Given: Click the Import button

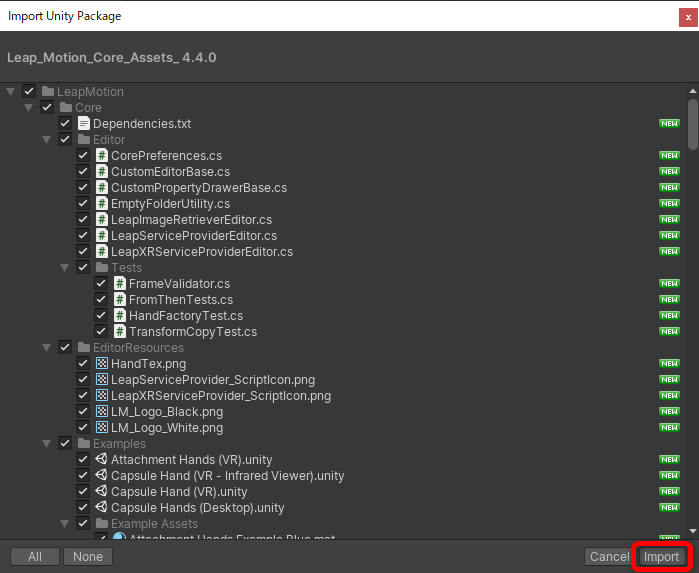Looking at the screenshot, I should 662,557.
